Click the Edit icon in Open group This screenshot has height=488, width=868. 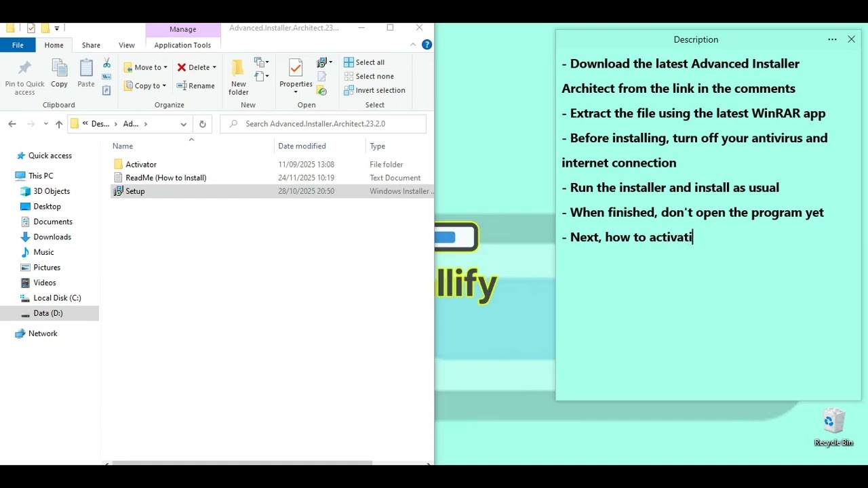point(322,77)
